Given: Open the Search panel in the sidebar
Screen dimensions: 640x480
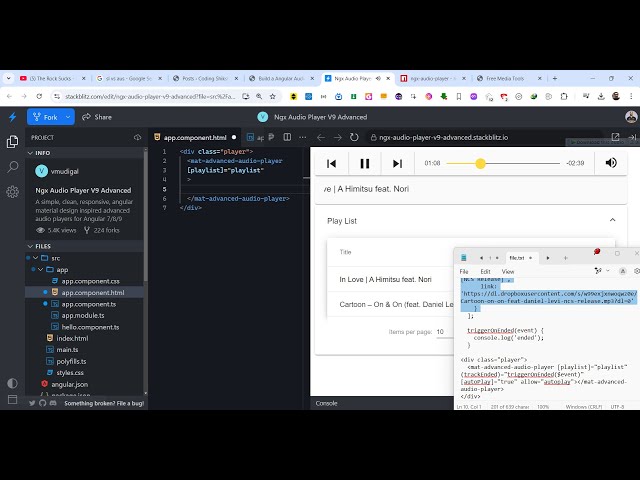Looking at the screenshot, I should 12,168.
